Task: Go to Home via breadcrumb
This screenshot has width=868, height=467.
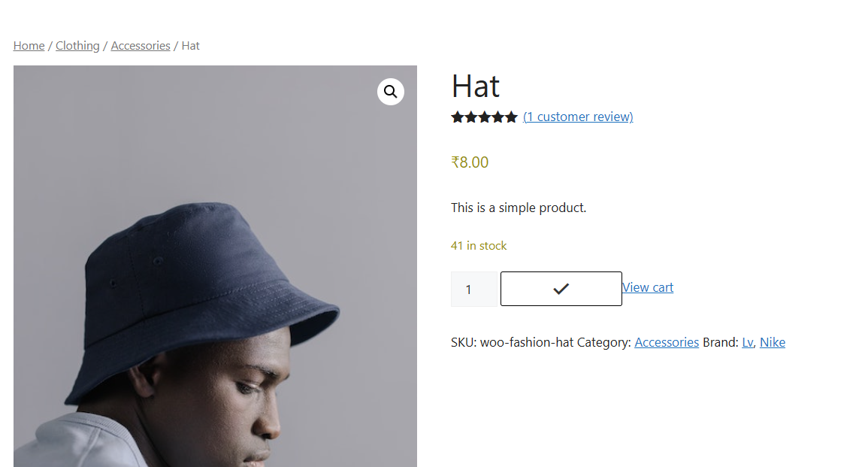Action: 29,46
